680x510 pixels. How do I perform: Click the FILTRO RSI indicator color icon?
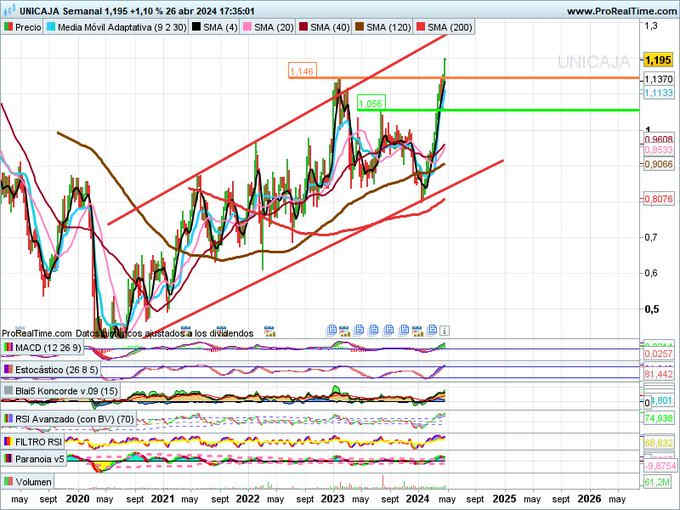(x=8, y=442)
